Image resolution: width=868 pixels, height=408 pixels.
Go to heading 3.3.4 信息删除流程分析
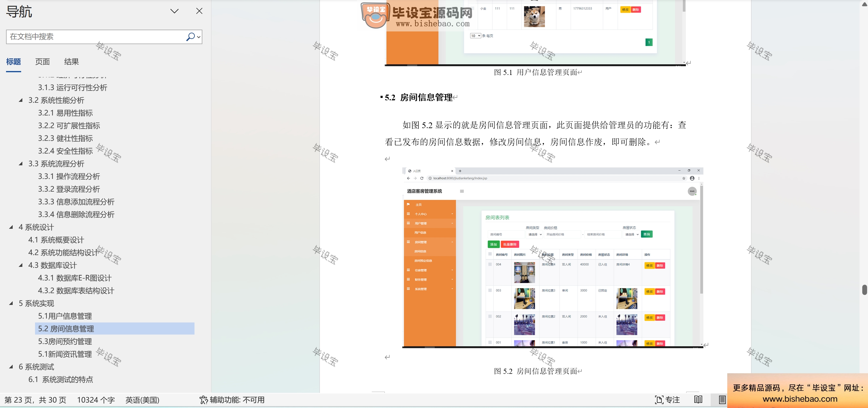click(x=76, y=215)
